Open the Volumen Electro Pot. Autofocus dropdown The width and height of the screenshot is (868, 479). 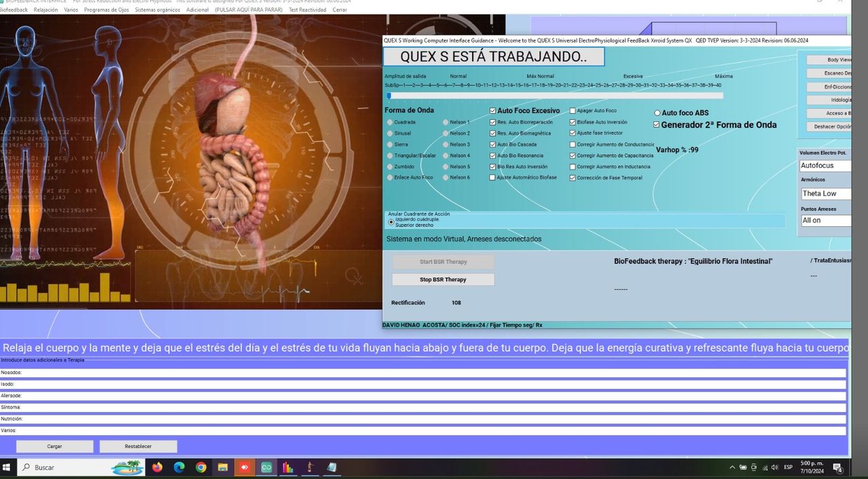825,165
